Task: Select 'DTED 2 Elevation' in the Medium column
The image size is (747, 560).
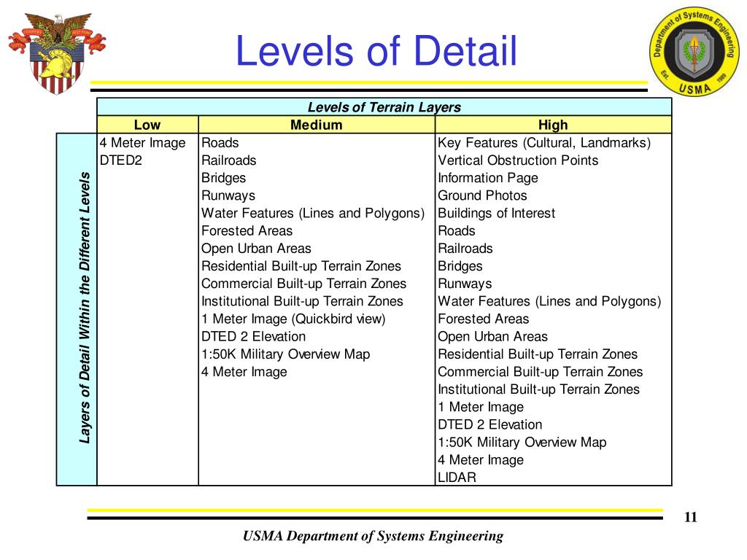Action: click(253, 337)
